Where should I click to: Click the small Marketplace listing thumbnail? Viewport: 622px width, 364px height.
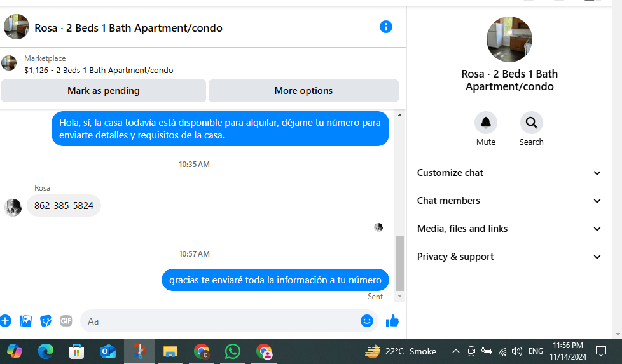point(9,63)
